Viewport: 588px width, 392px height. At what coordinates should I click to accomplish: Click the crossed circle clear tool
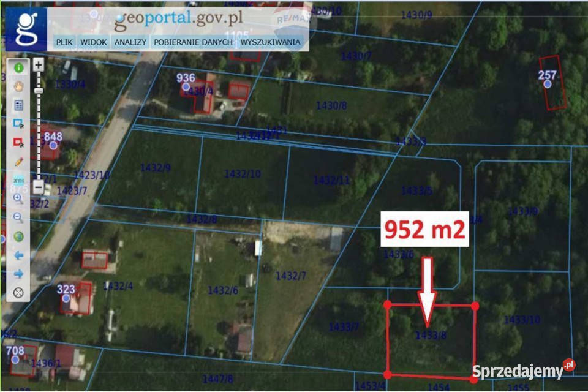click(18, 292)
